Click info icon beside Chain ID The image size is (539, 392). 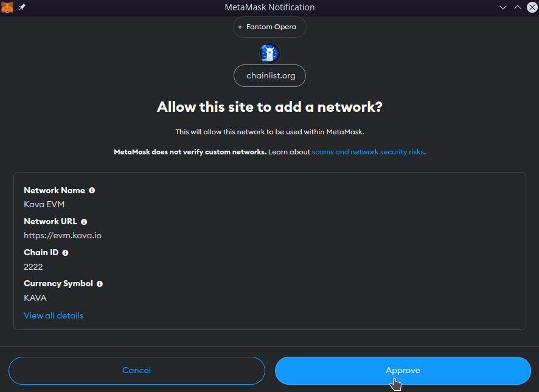click(x=65, y=253)
